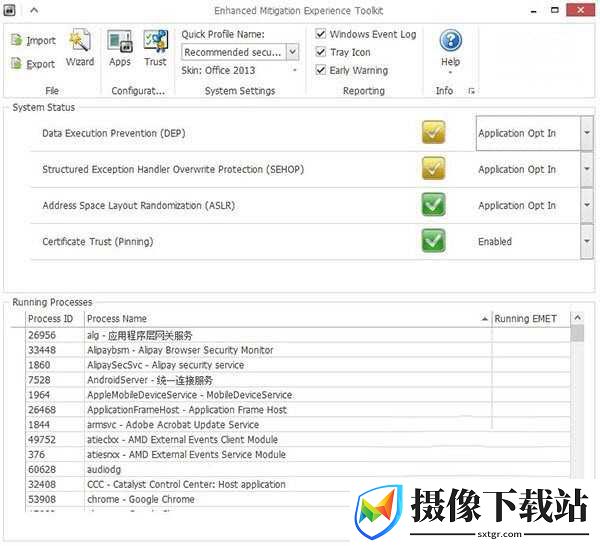The image size is (600, 546).
Task: Click the Certificate Trust (Pinning) label
Action: 98,242
